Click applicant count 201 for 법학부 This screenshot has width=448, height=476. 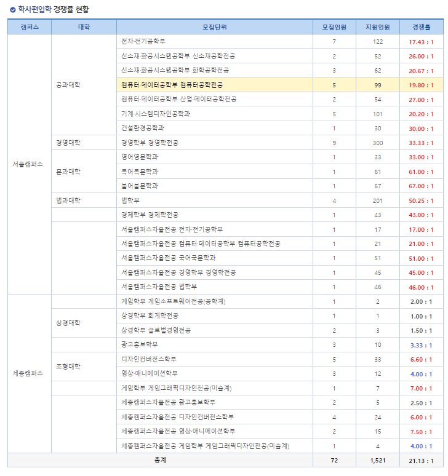pos(378,200)
